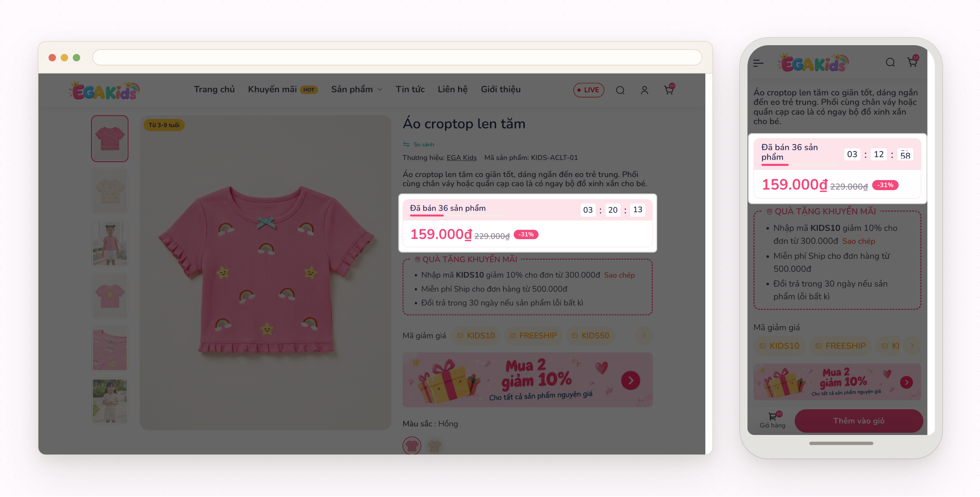980x497 pixels.
Task: View the girl wearing pink top thumbnail
Action: tap(110, 244)
